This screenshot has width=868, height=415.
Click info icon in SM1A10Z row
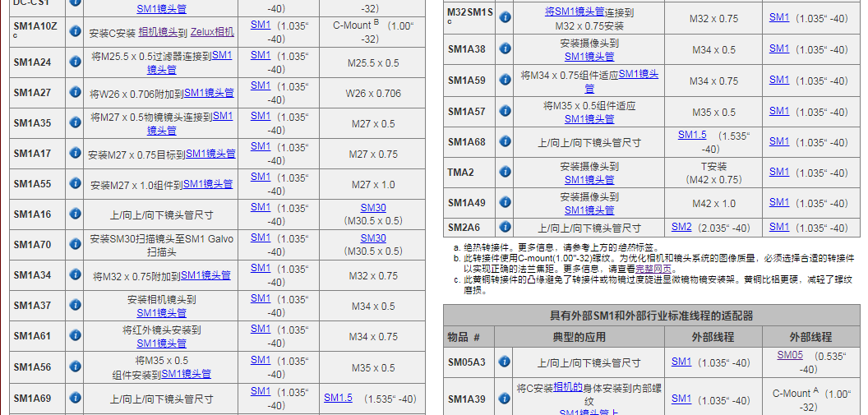pos(75,31)
